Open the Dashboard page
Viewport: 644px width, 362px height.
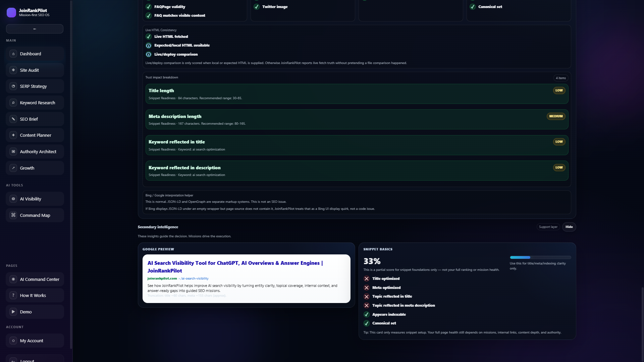pyautogui.click(x=35, y=54)
